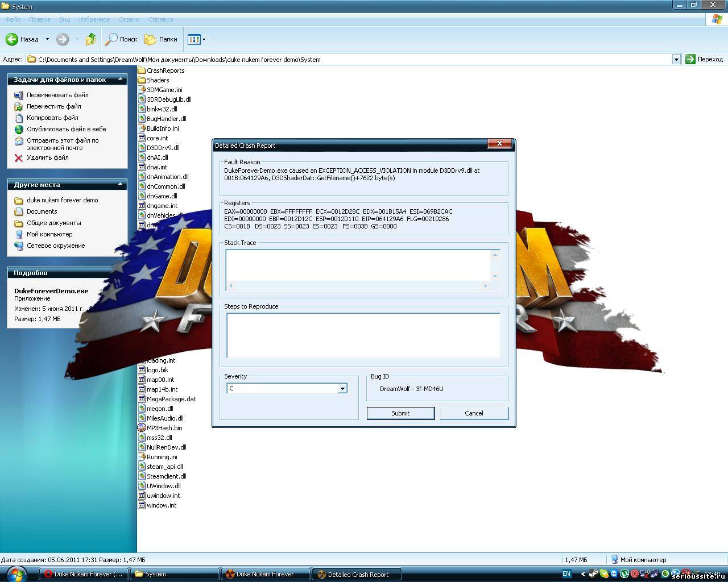The width and height of the screenshot is (728, 582).
Task: Click Stack Trace horizontal scrollbar
Action: 358,286
